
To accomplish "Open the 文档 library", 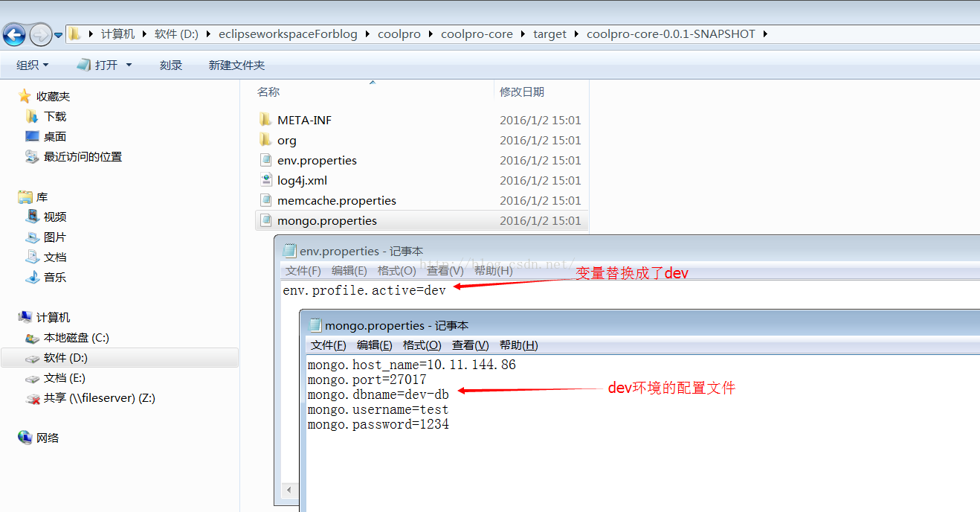I will pyautogui.click(x=55, y=257).
